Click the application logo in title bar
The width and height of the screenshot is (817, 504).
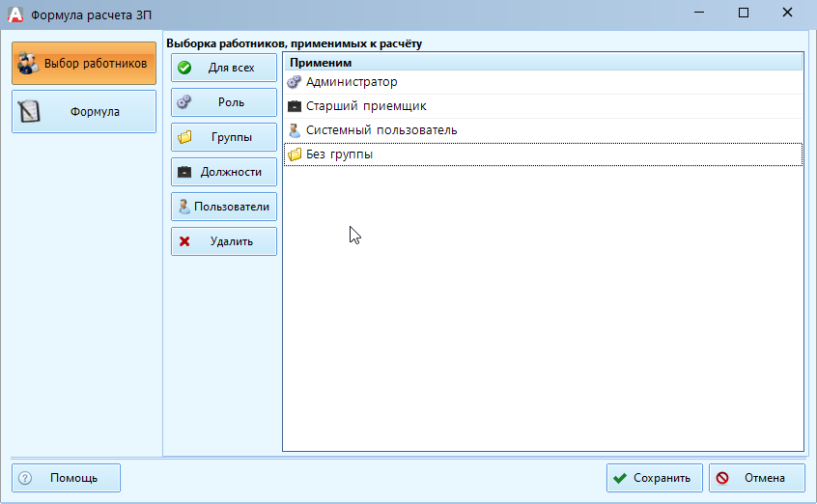pyautogui.click(x=14, y=14)
